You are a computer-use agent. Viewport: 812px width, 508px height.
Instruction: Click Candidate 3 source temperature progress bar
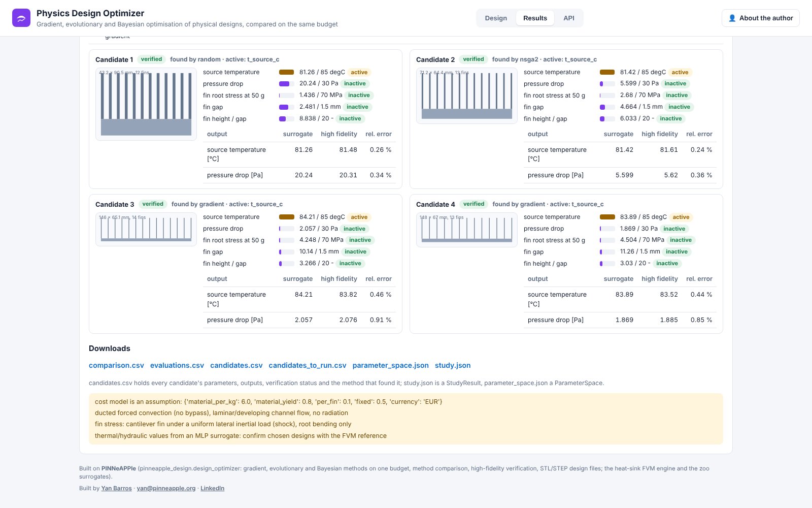[287, 217]
